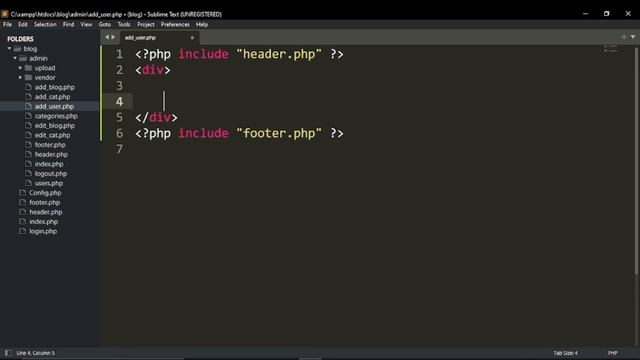Change Tab Size: 4 setting

(566, 353)
